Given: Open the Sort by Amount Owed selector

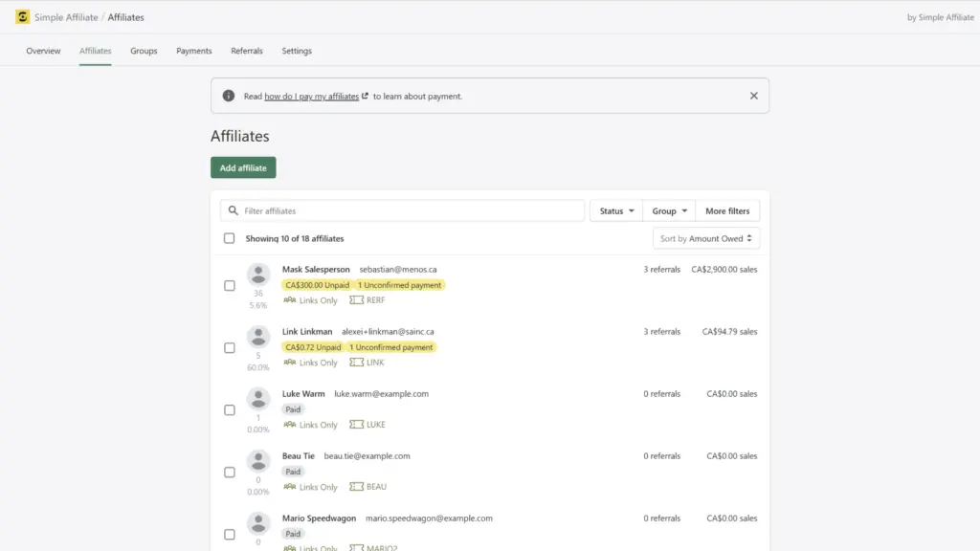Looking at the screenshot, I should [706, 238].
